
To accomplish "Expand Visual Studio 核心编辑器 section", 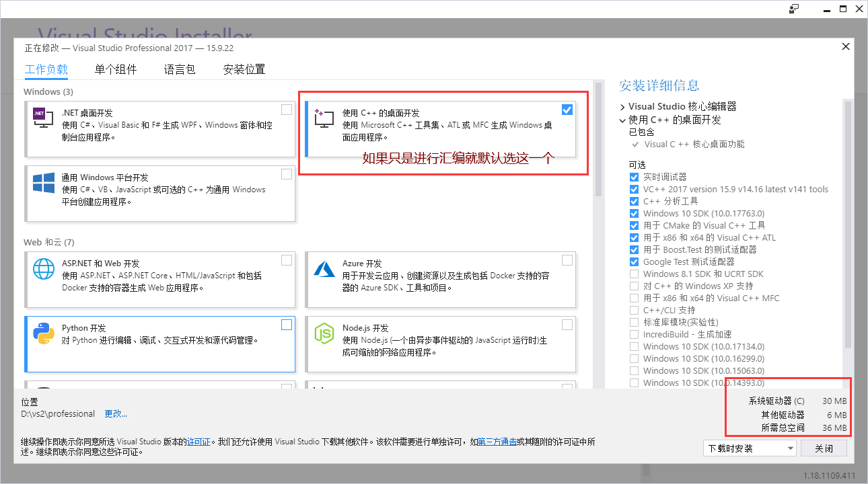I will (622, 106).
